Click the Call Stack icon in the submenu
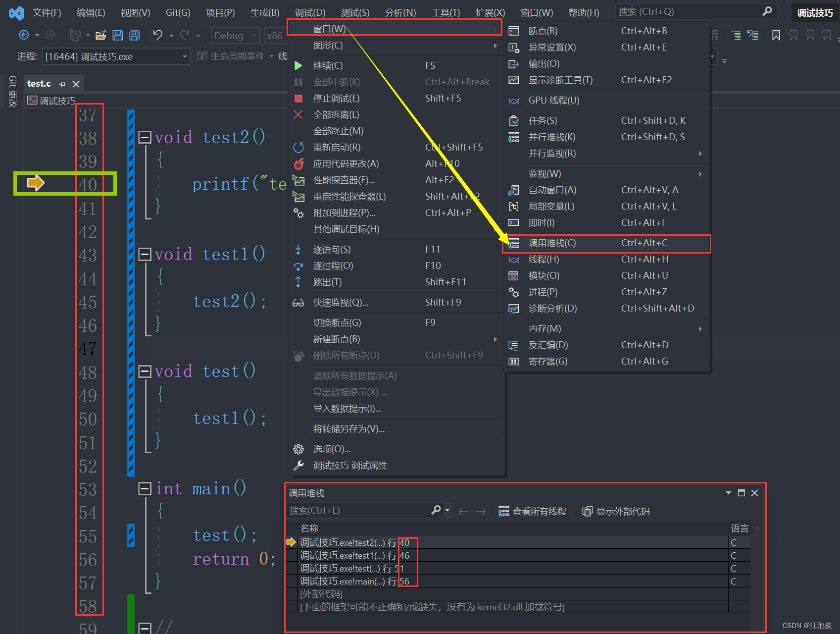Screen dimensions: 840x634 pos(514,243)
